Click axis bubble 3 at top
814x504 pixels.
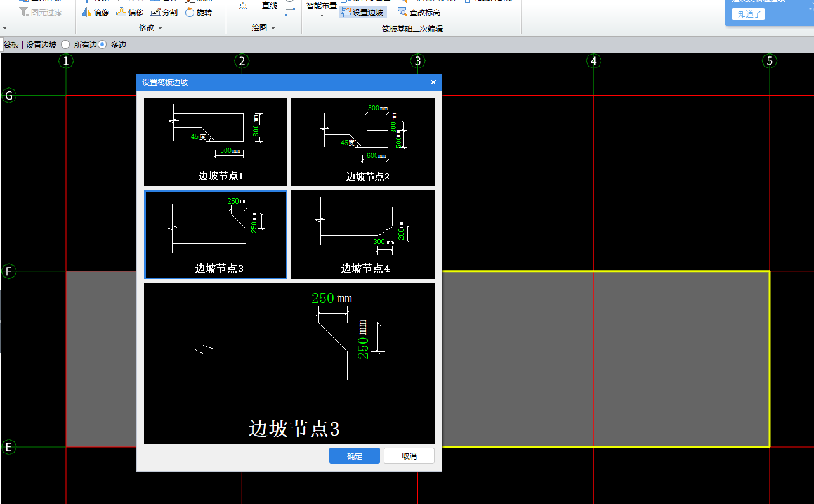click(x=417, y=61)
